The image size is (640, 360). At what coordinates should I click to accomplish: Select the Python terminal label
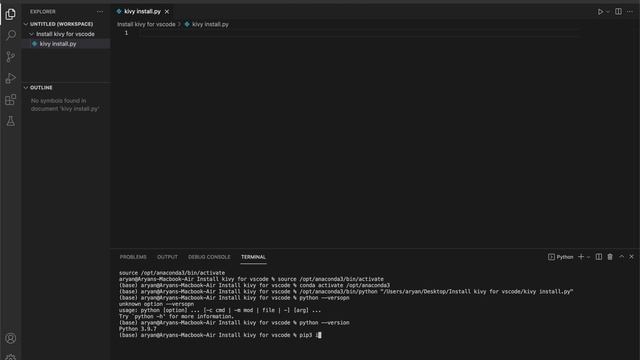(560, 257)
